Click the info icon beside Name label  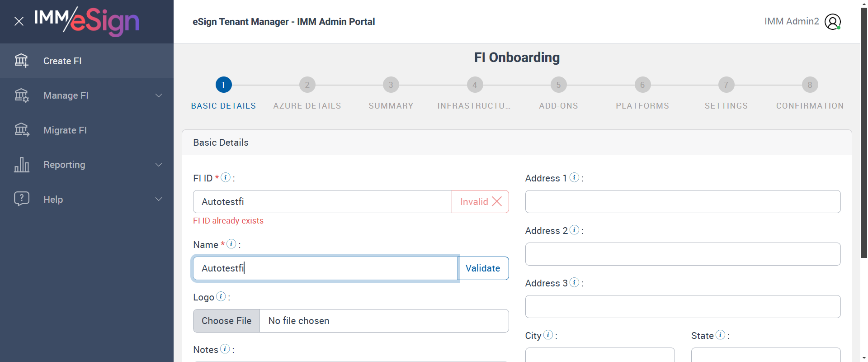point(231,244)
